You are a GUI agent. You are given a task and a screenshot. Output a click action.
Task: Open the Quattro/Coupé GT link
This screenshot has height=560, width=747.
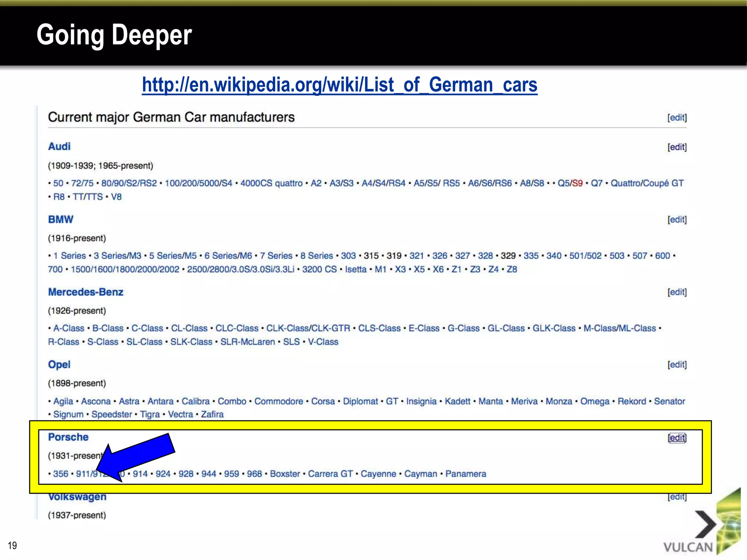(x=647, y=183)
